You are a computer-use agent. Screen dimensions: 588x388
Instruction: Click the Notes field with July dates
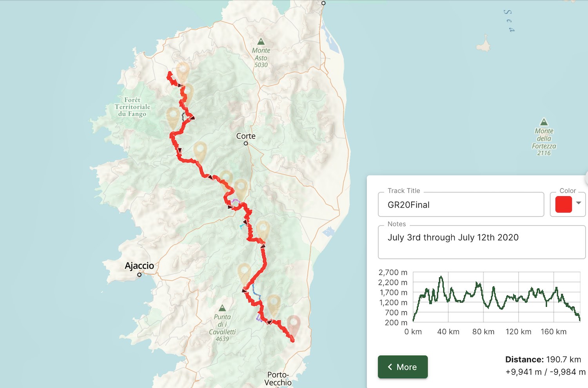[481, 242]
